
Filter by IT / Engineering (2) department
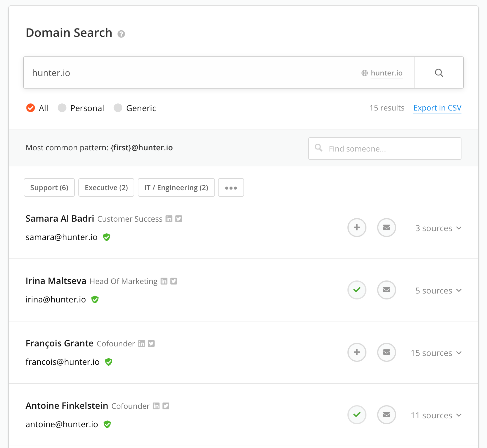click(x=176, y=187)
